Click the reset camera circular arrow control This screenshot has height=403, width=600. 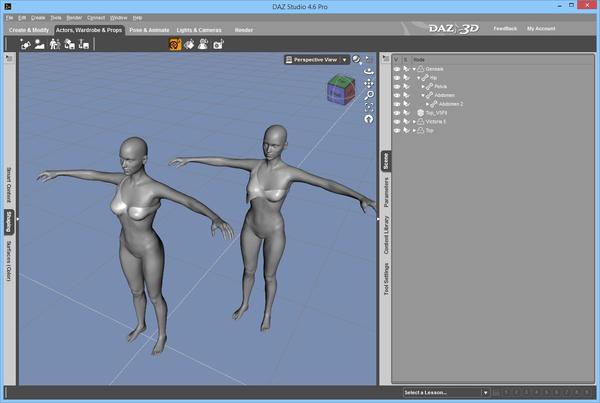(369, 119)
